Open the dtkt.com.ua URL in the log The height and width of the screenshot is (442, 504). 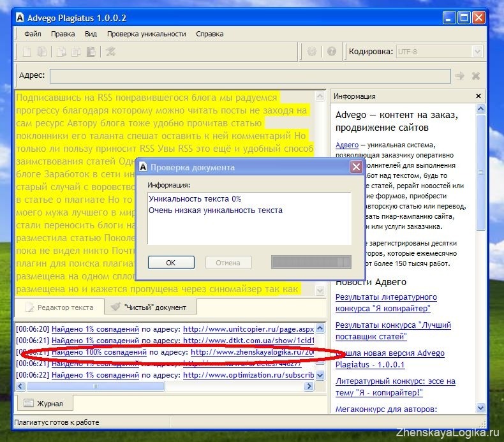[x=248, y=340]
